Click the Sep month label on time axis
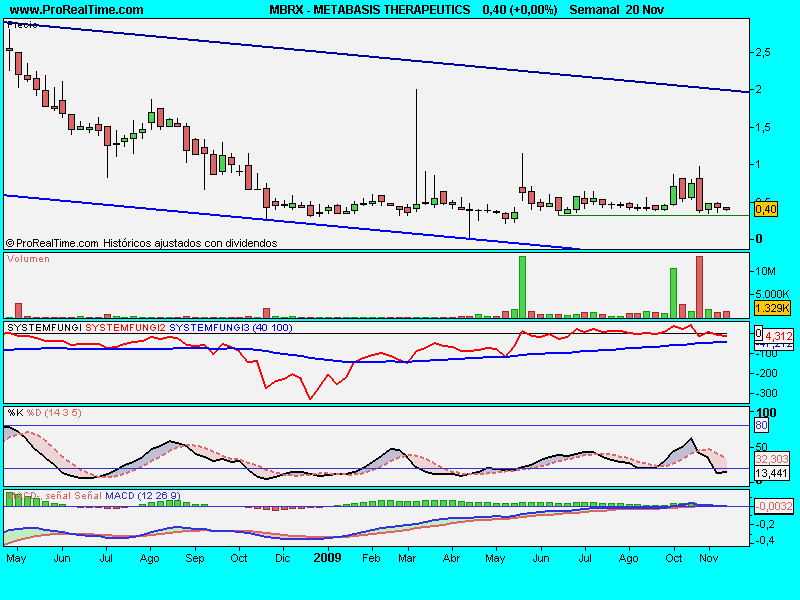 (195, 558)
